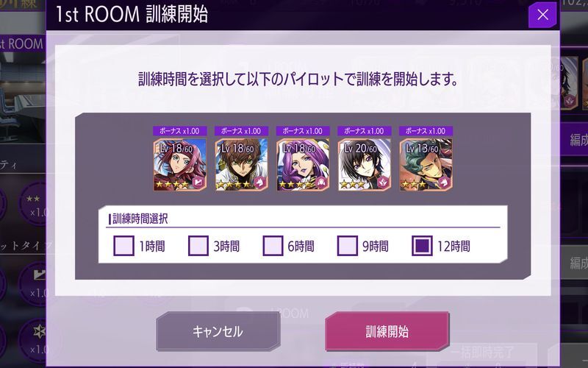Select the red-haired pilot portrait Lv 18
The height and width of the screenshot is (368, 588).
[x=179, y=164]
